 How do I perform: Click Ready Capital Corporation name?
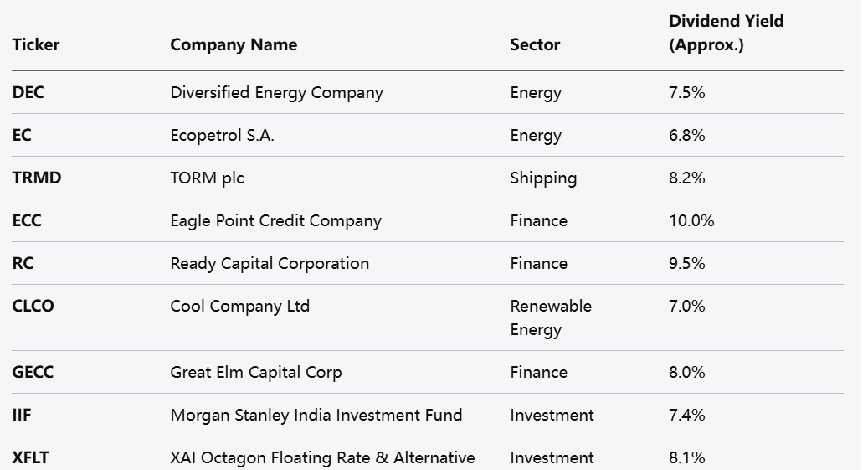(x=270, y=264)
